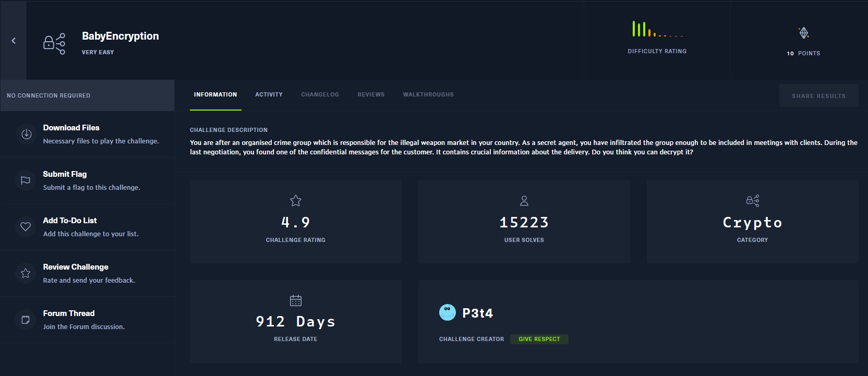This screenshot has height=376, width=868.
Task: Click the Add To-Do List heart icon
Action: click(26, 227)
